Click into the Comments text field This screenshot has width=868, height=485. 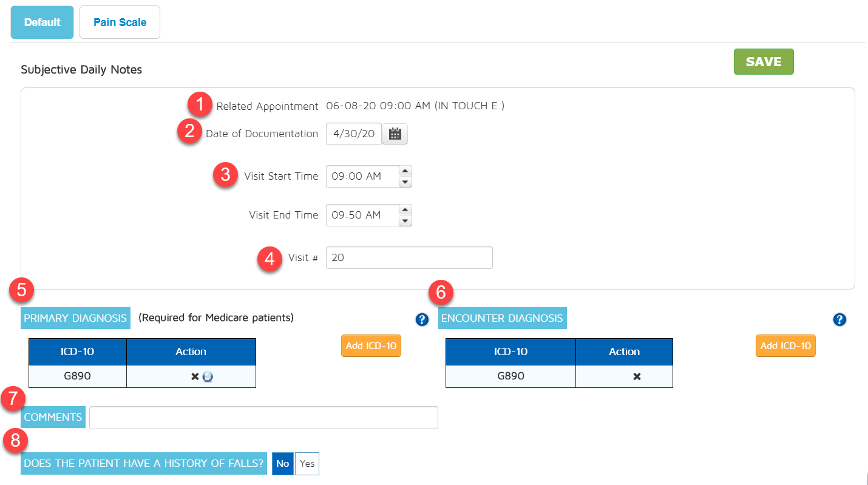[263, 418]
